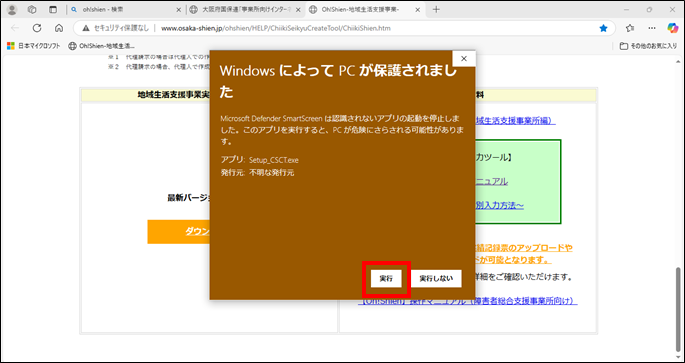Open その他のお気に入り folder

point(649,46)
